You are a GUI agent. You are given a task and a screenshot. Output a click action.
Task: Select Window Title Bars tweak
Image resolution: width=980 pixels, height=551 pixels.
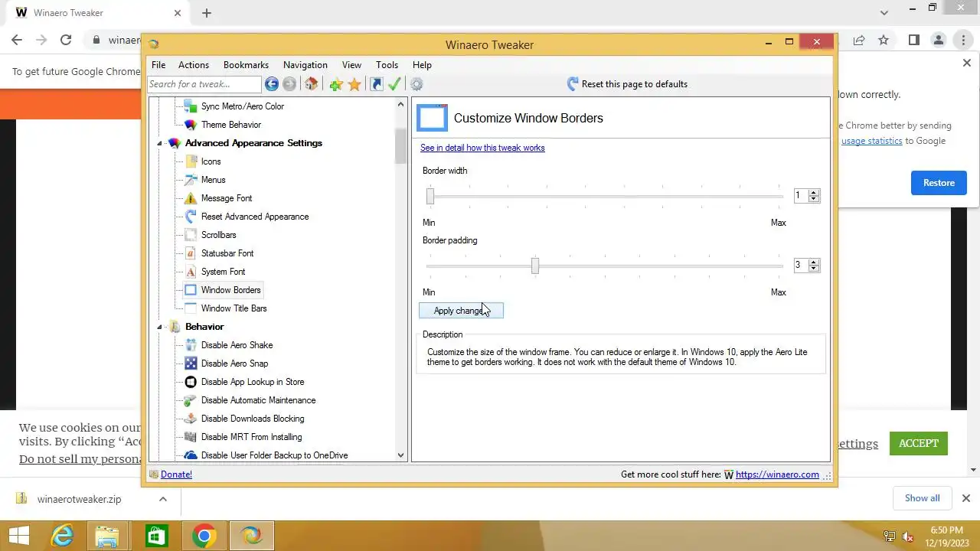234,308
